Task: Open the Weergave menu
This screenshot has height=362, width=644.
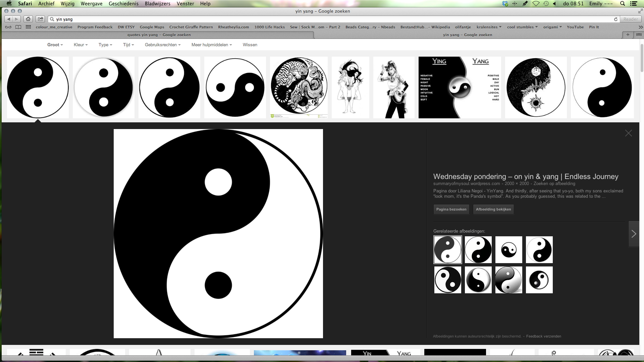Action: (92, 4)
